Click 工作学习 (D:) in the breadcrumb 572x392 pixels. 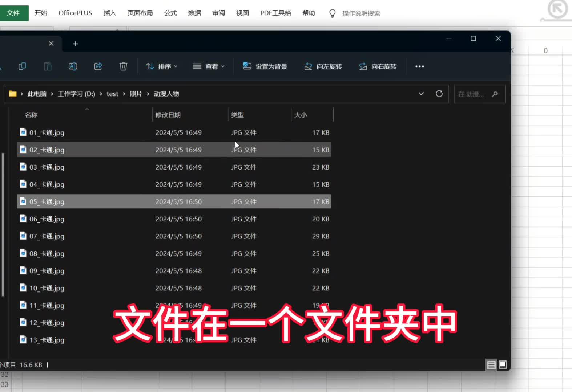(x=76, y=94)
